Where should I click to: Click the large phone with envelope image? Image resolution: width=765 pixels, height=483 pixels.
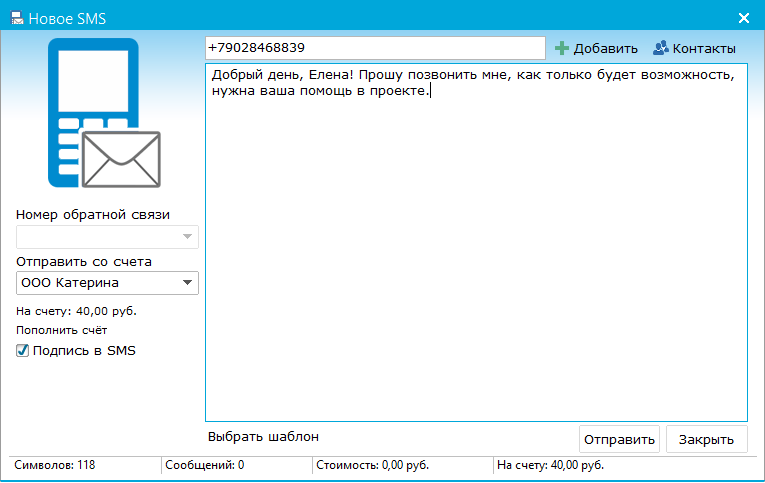[105, 113]
